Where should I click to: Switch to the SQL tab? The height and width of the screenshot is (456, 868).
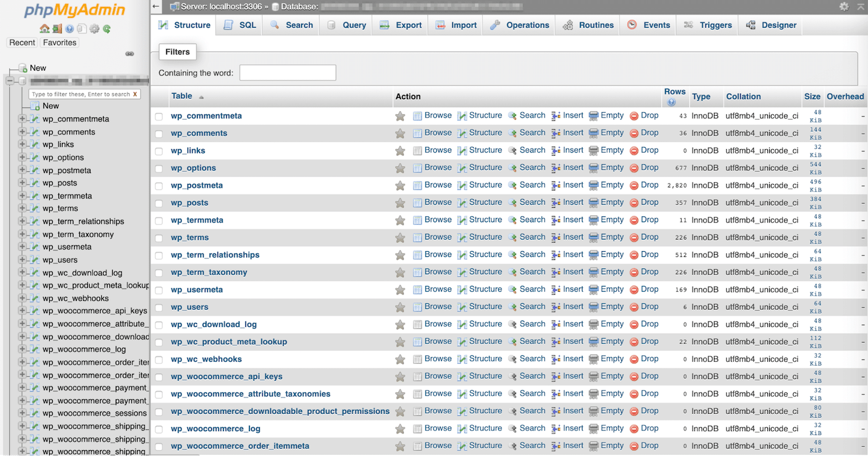pos(238,25)
